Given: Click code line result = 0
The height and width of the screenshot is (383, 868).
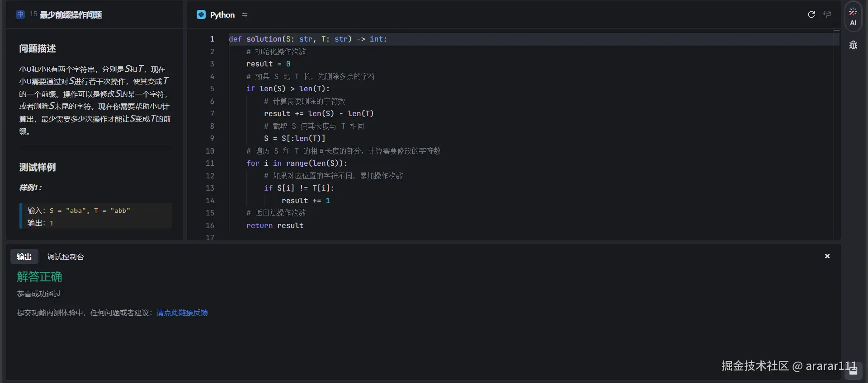Looking at the screenshot, I should click(x=268, y=64).
